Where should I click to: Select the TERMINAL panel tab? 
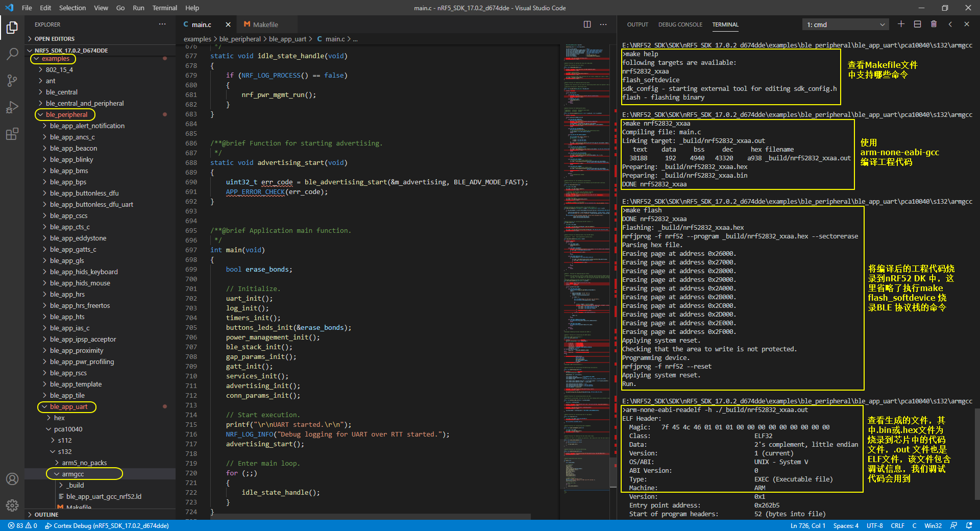coord(725,25)
